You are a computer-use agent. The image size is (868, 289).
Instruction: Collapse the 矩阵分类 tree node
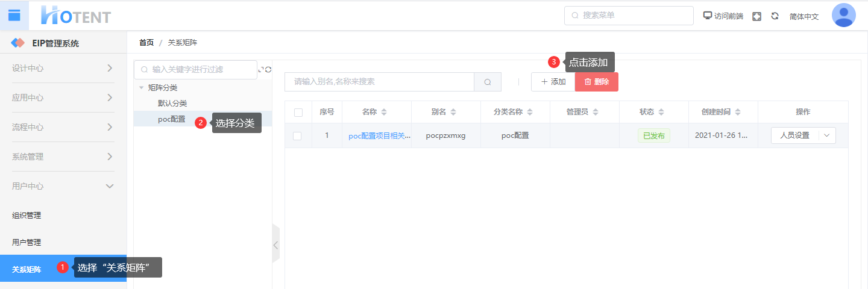click(141, 88)
